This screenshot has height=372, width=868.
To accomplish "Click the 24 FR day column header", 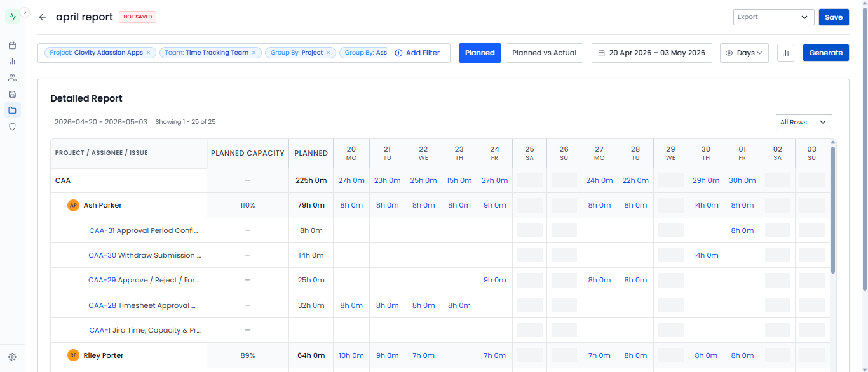I will click(x=494, y=153).
